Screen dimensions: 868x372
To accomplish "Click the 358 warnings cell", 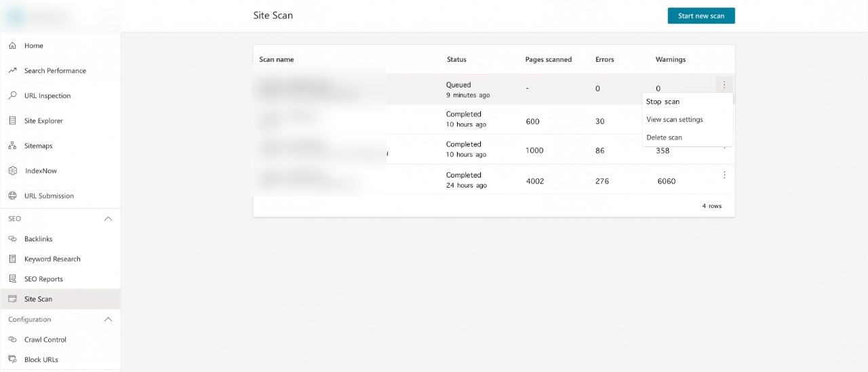I will 663,150.
